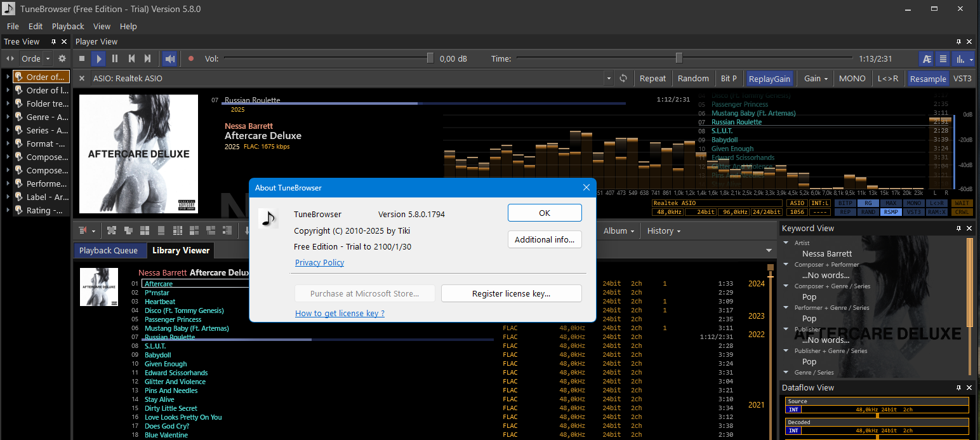Viewport: 980px width, 440px height.
Task: Toggle Repeat mode
Action: 652,79
